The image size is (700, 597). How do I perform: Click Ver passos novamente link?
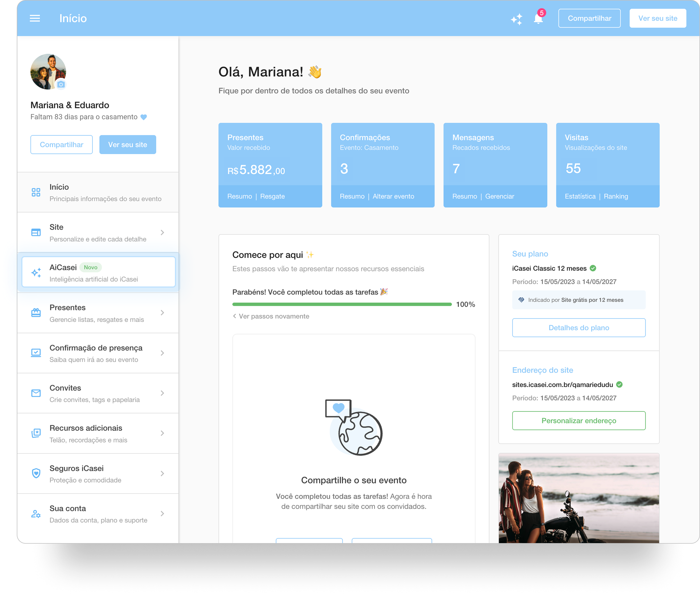click(x=271, y=316)
